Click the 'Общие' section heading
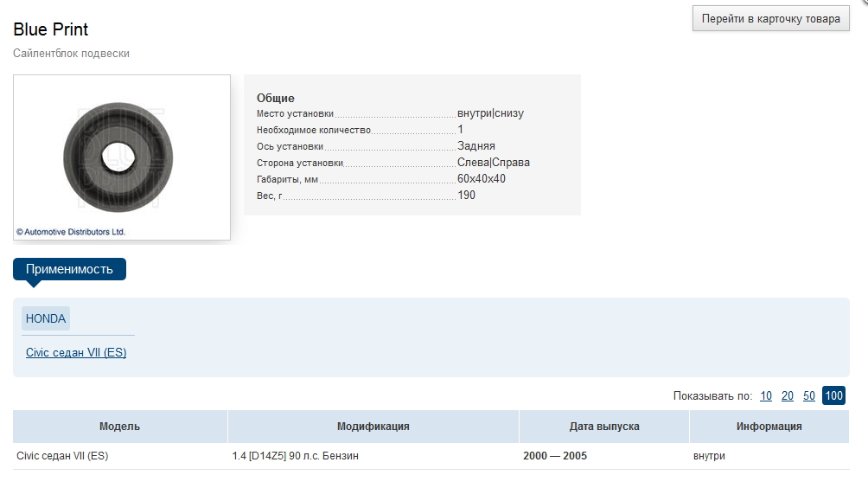Image resolution: width=868 pixels, height=488 pixels. [275, 98]
